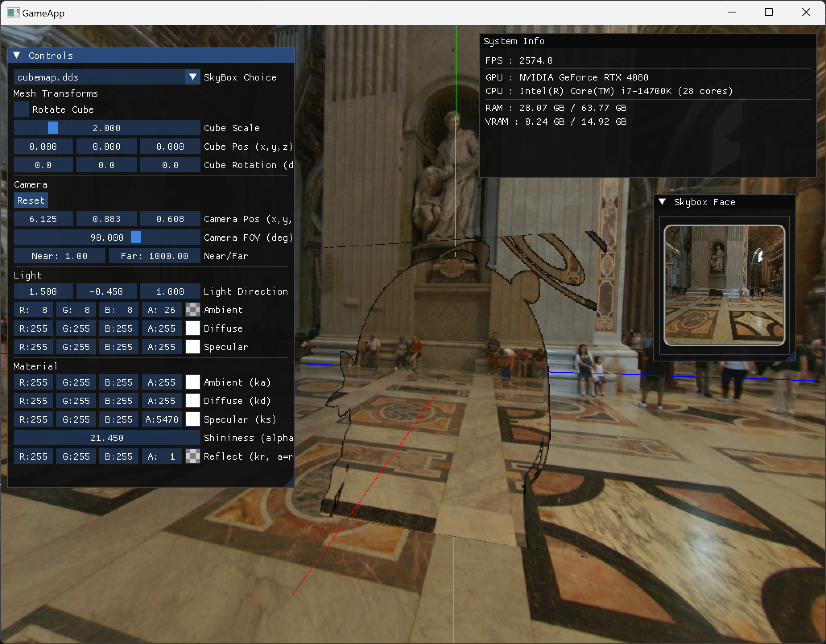Open the SkyBox Choice dropdown arrow

192,77
